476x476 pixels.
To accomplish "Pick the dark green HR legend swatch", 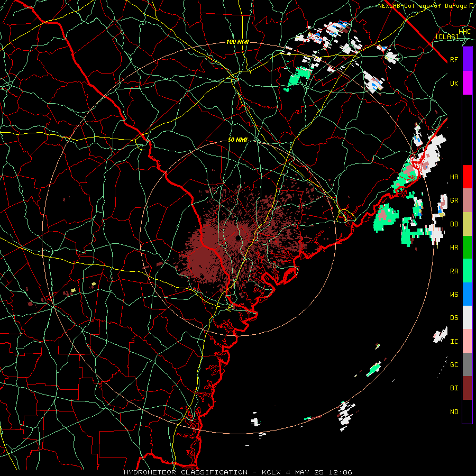I will tap(467, 248).
